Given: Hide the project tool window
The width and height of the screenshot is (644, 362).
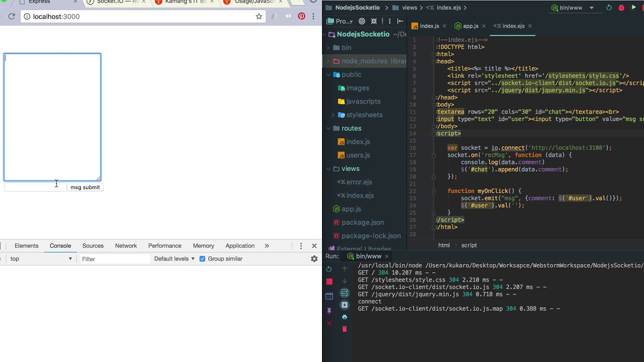Looking at the screenshot, I should (x=400, y=21).
